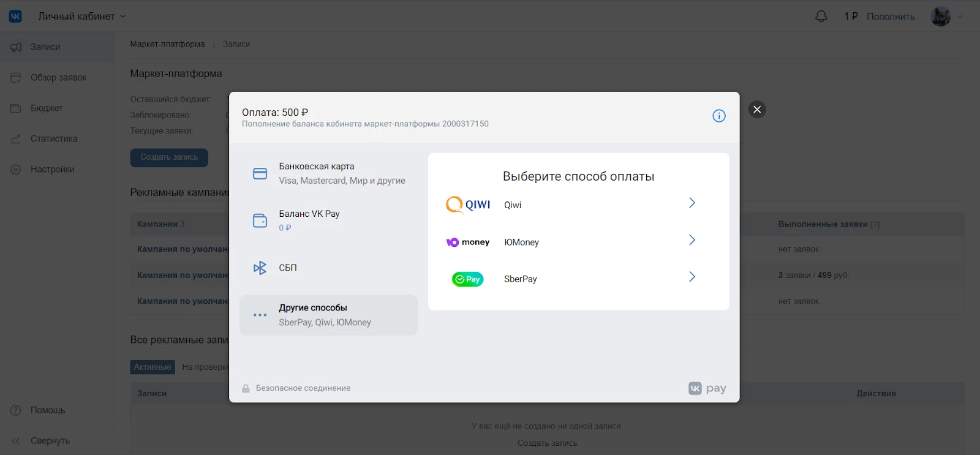Click the Выполненные заявки help mark
980x455 pixels.
pyautogui.click(x=875, y=225)
